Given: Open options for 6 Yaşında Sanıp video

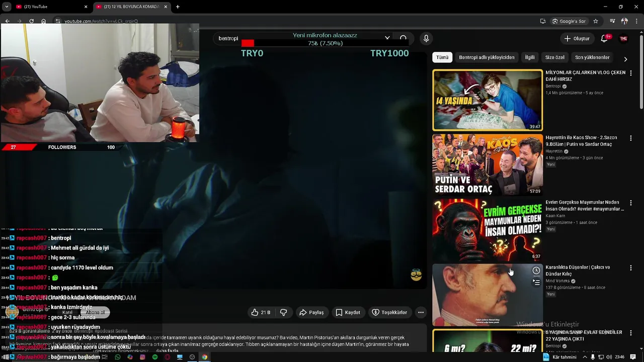Looking at the screenshot, I should coord(631,333).
